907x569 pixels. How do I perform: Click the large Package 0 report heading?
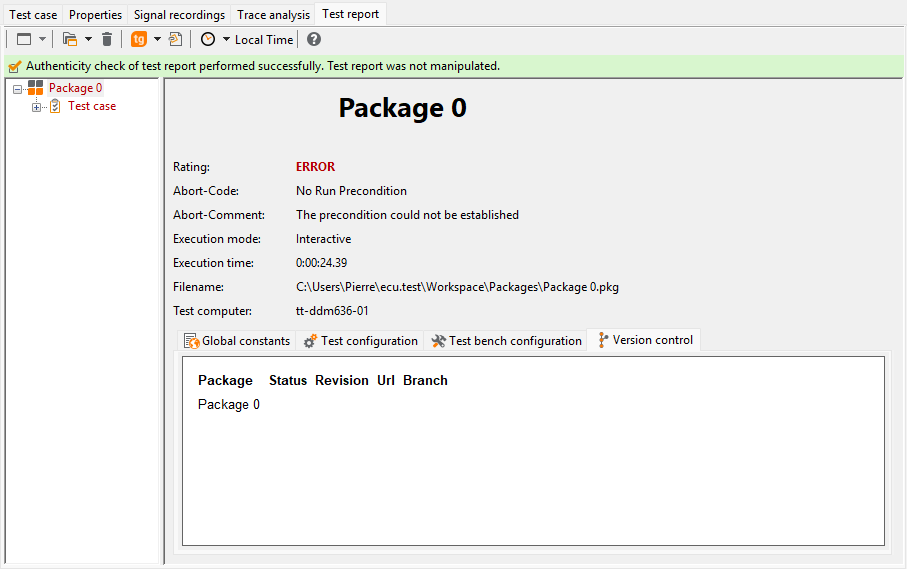403,108
